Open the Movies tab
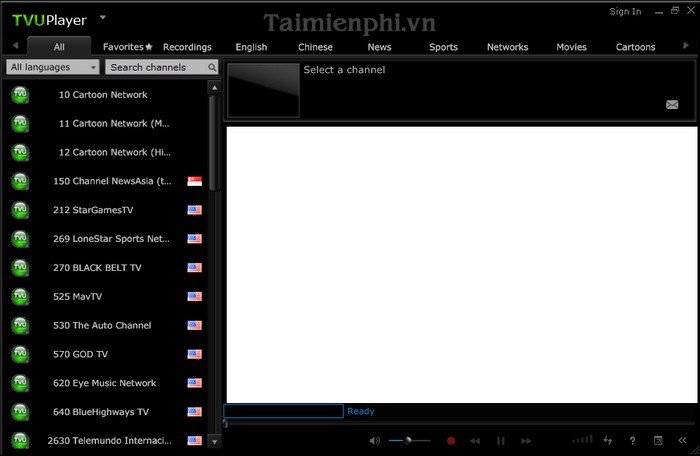 pos(571,47)
